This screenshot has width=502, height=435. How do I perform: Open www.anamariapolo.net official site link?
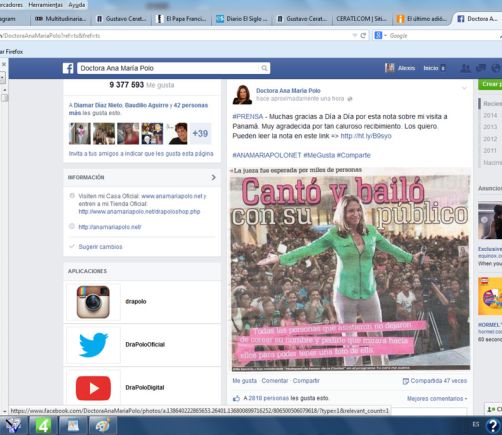click(172, 196)
